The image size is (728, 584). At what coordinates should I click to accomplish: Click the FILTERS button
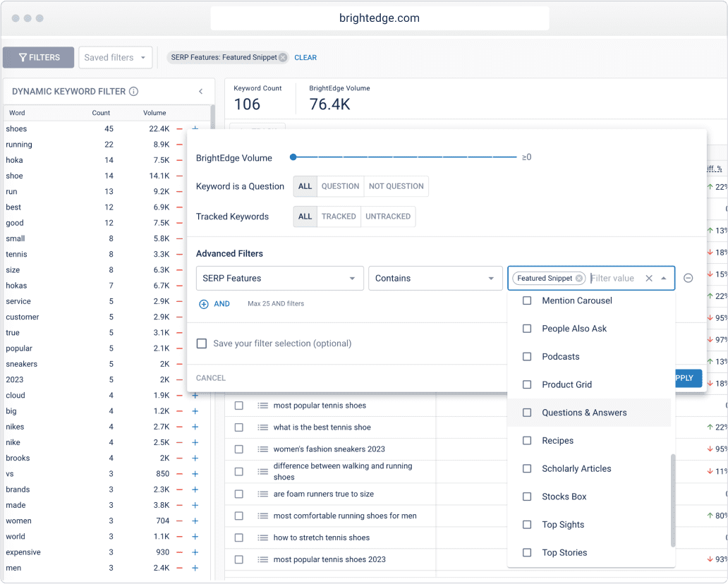[x=39, y=58]
